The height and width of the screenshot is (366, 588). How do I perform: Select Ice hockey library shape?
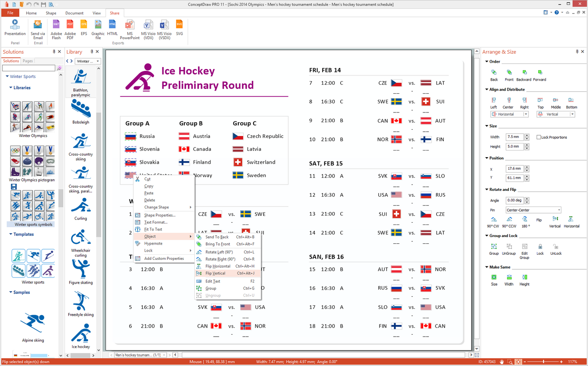pos(81,336)
